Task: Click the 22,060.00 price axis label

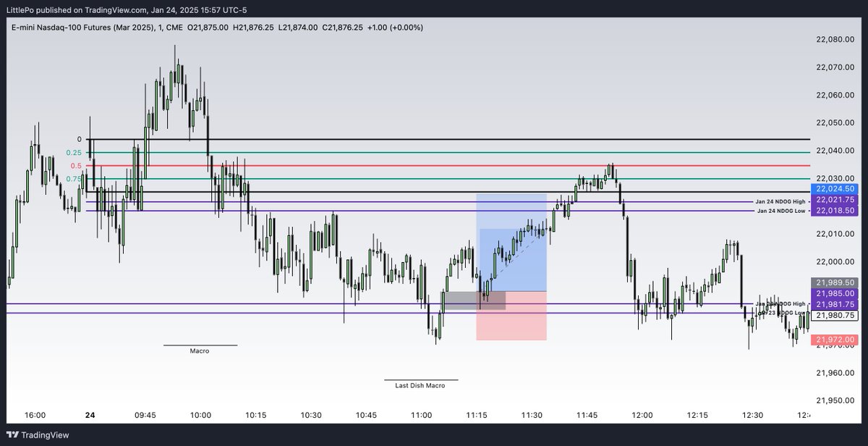Action: pyautogui.click(x=836, y=95)
